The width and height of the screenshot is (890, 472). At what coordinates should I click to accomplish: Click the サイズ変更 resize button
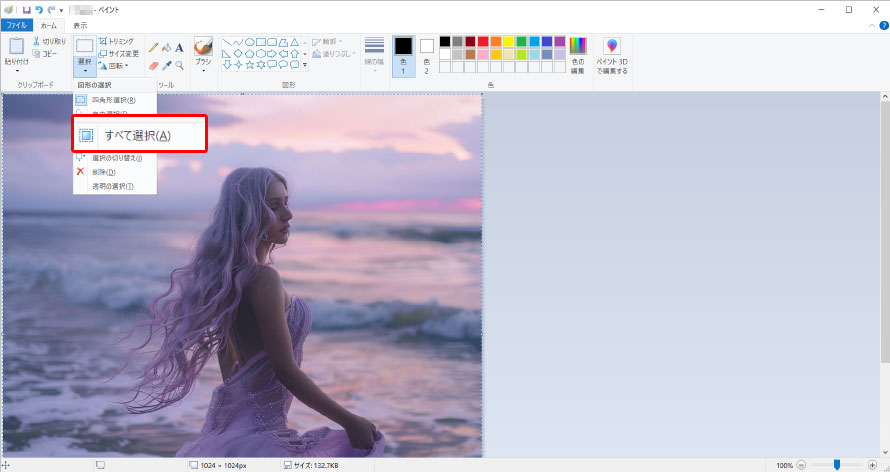119,53
